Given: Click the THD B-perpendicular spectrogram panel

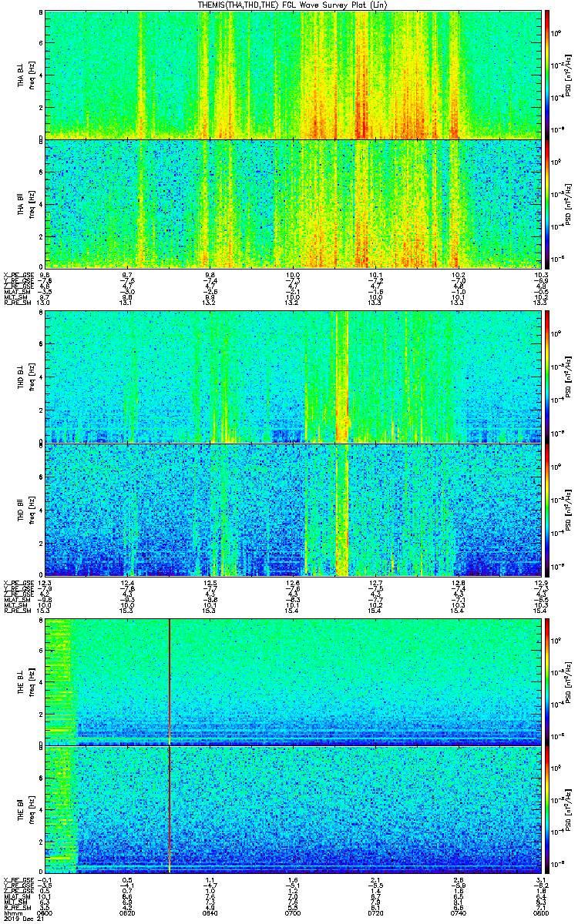Looking at the screenshot, I should pyautogui.click(x=293, y=377).
